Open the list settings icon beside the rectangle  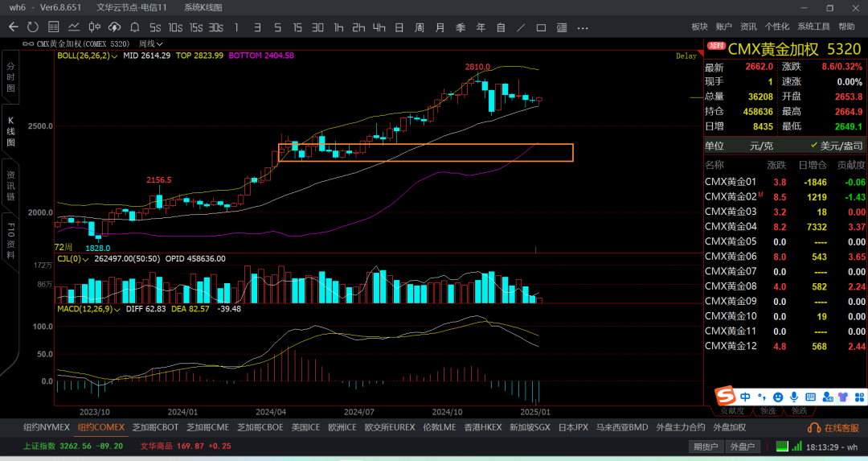pos(562,27)
